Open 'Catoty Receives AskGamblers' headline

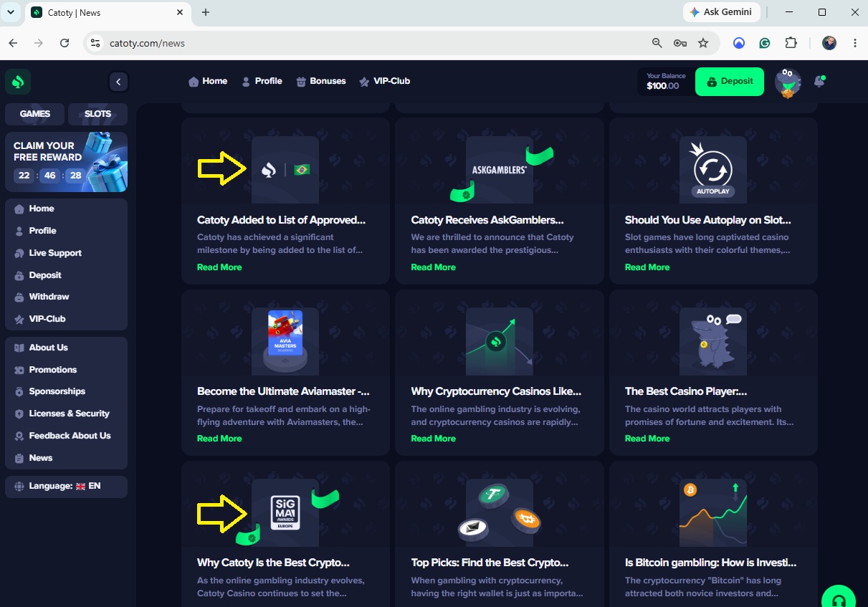(487, 220)
